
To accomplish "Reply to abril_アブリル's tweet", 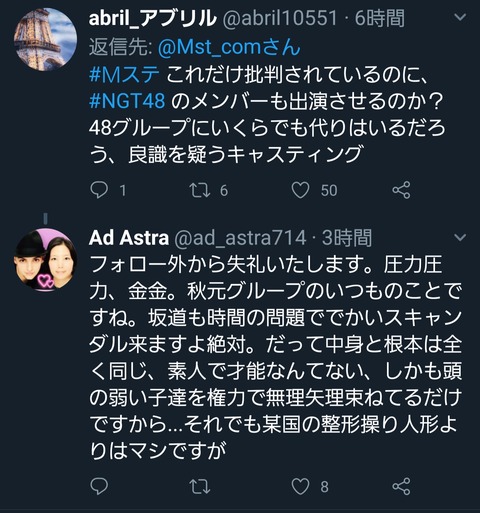I will 99,190.
